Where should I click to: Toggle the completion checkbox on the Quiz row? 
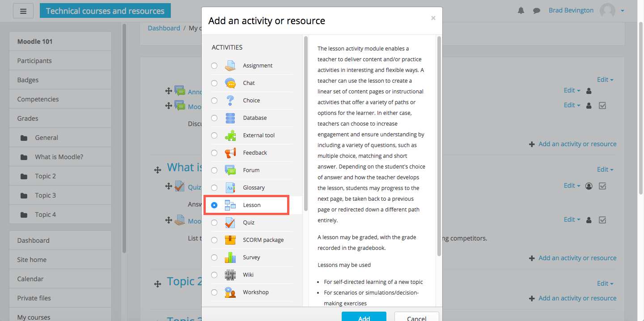coord(602,186)
